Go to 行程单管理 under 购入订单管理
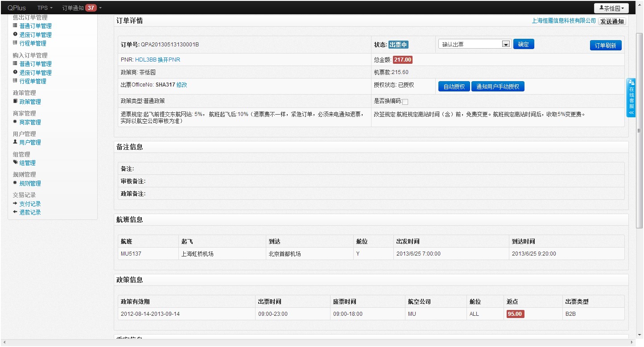Viewport: 644px width, 347px height. coord(33,81)
